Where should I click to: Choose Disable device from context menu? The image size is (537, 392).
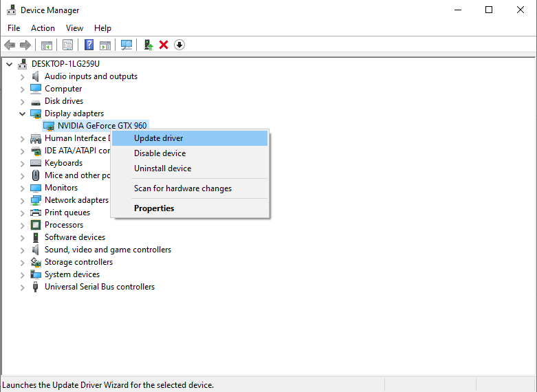pyautogui.click(x=190, y=153)
